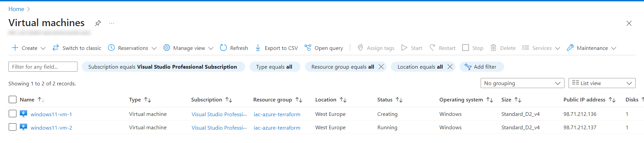Click the Running status cell

[387, 128]
